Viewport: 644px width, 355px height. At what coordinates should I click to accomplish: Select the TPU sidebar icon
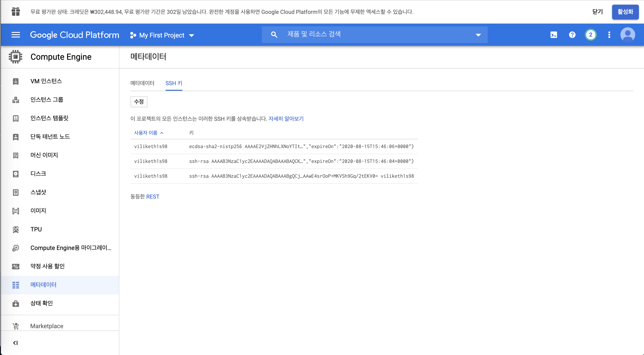pos(15,229)
